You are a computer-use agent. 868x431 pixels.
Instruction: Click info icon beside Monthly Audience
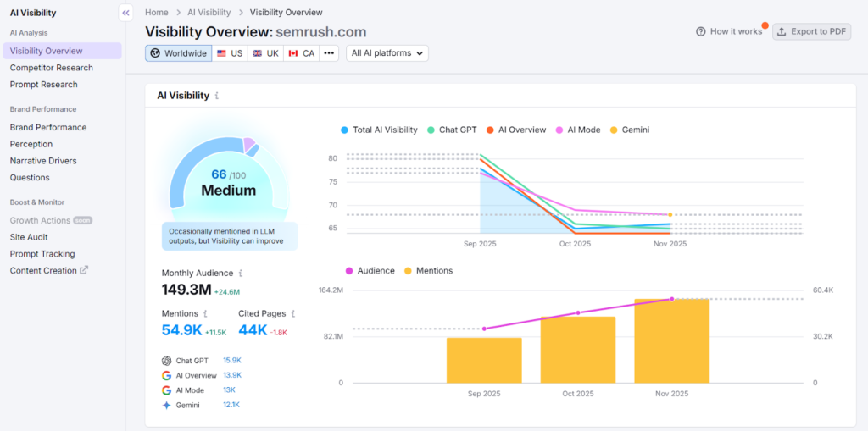241,274
